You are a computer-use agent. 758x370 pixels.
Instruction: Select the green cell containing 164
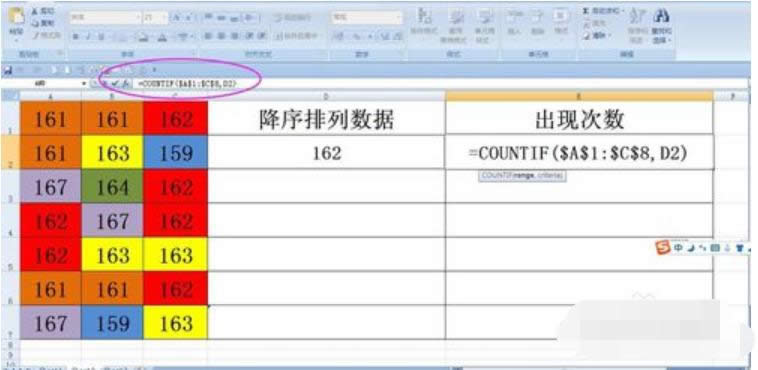tap(112, 187)
